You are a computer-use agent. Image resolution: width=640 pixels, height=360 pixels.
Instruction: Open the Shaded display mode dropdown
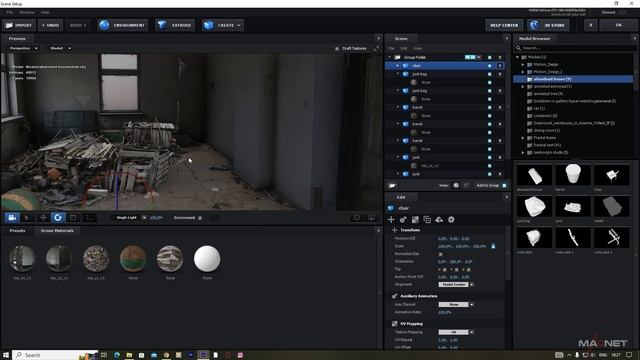coord(60,48)
